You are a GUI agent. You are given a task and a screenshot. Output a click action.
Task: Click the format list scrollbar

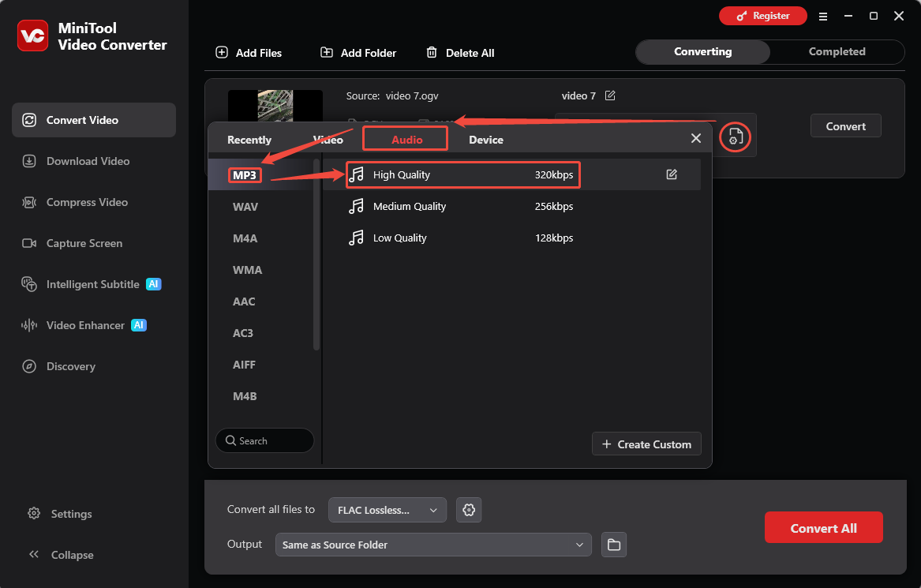point(316,254)
